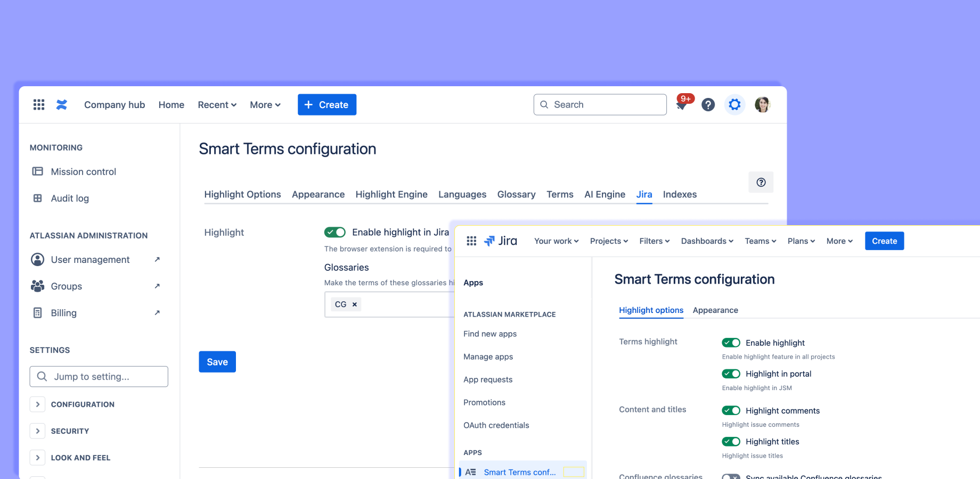The height and width of the screenshot is (479, 980).
Task: Open Promotions in Jira sidebar
Action: 484,402
